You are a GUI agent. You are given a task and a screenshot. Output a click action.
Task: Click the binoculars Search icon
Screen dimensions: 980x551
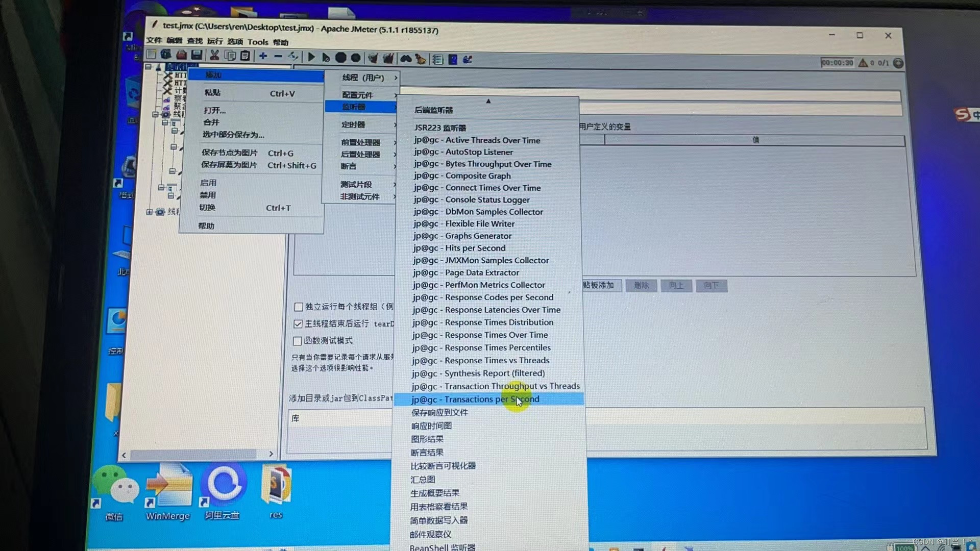point(406,59)
